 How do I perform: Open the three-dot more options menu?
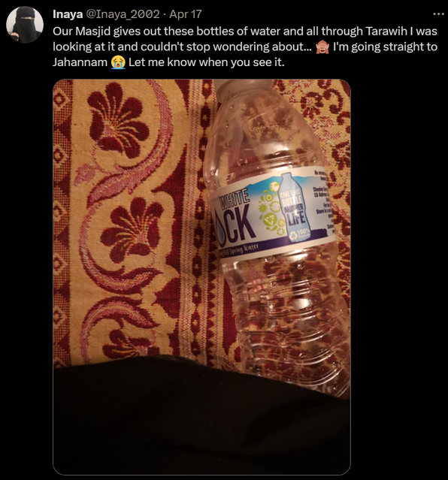pyautogui.click(x=438, y=14)
